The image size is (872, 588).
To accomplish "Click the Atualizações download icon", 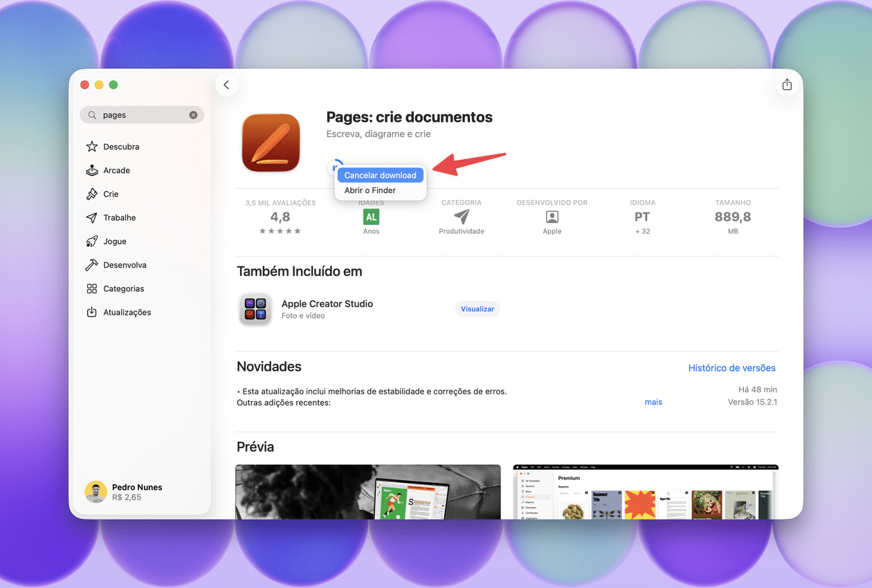I will pyautogui.click(x=91, y=312).
